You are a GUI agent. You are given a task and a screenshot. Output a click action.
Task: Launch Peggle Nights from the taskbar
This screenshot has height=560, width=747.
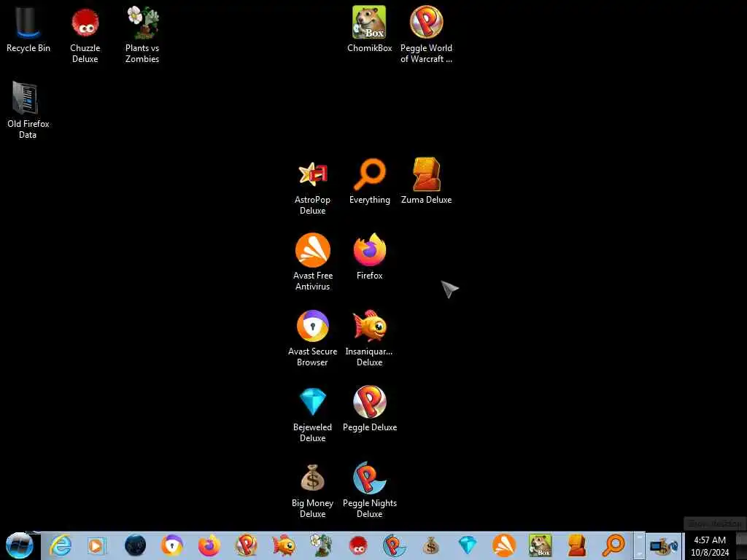click(394, 545)
